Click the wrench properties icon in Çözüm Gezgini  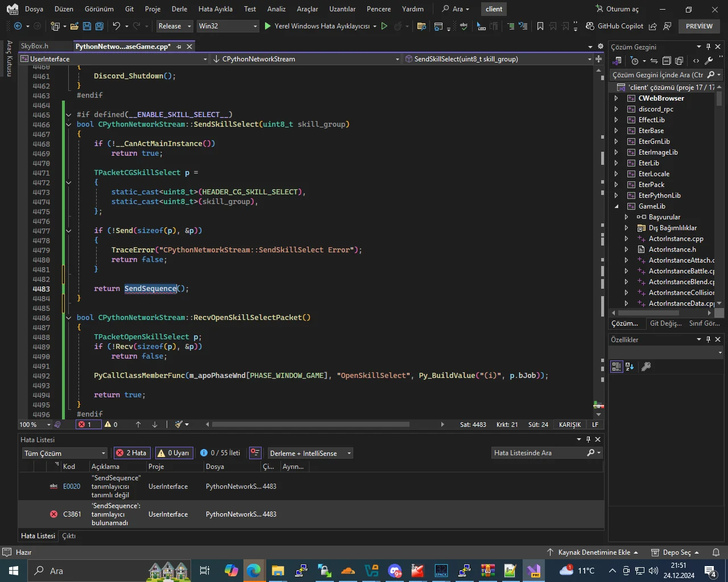(x=709, y=61)
